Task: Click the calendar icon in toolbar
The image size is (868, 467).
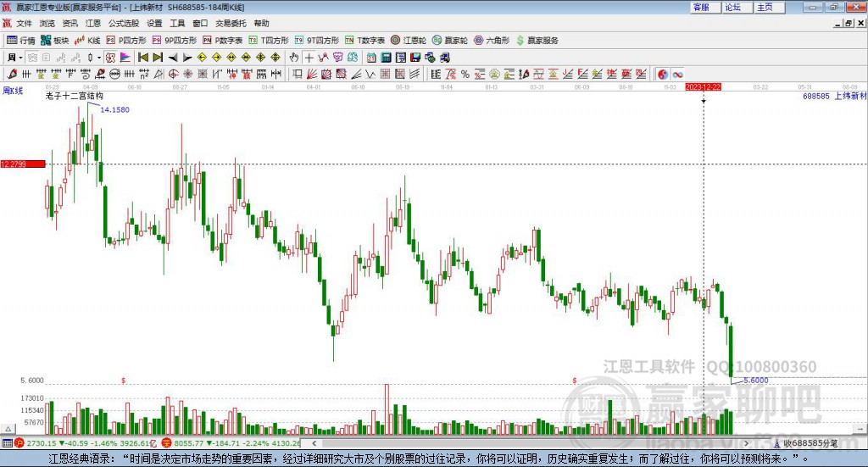Action: [371, 58]
